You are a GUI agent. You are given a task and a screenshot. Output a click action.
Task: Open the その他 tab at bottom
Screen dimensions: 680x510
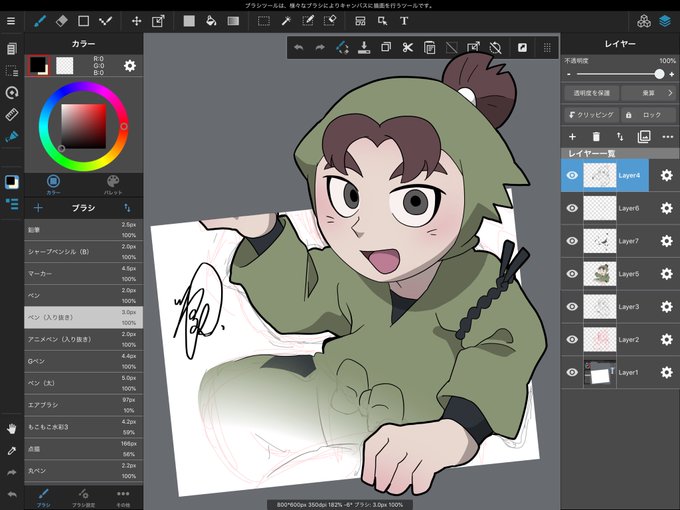pos(123,497)
